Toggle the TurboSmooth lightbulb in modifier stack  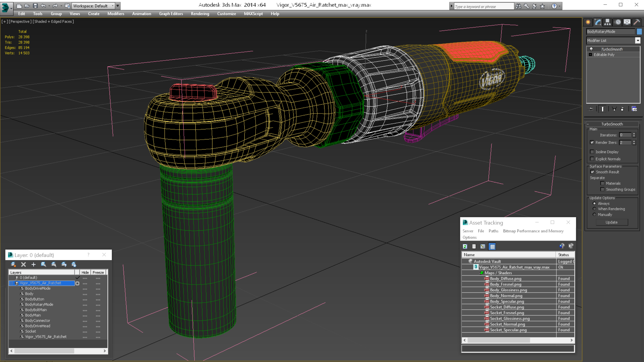pyautogui.click(x=591, y=49)
